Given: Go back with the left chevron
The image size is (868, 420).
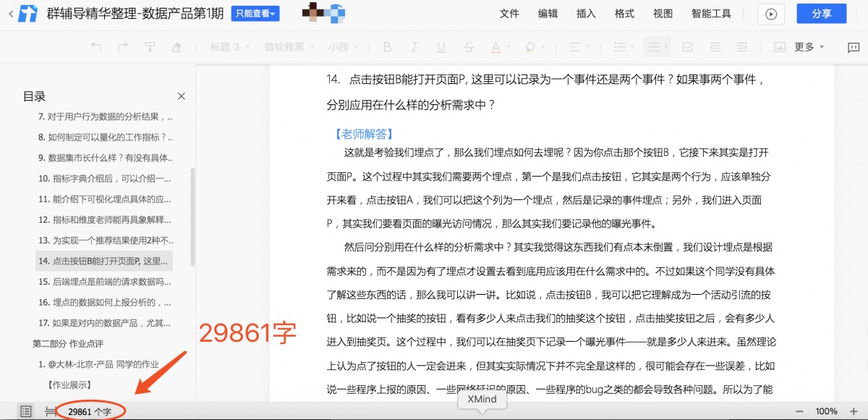Looking at the screenshot, I should (x=11, y=14).
